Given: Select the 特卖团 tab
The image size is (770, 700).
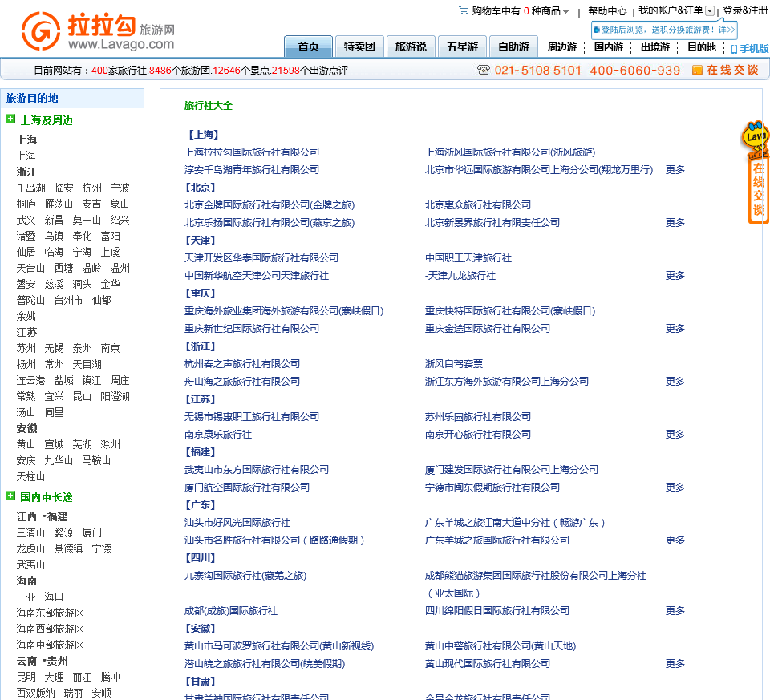Looking at the screenshot, I should click(359, 47).
